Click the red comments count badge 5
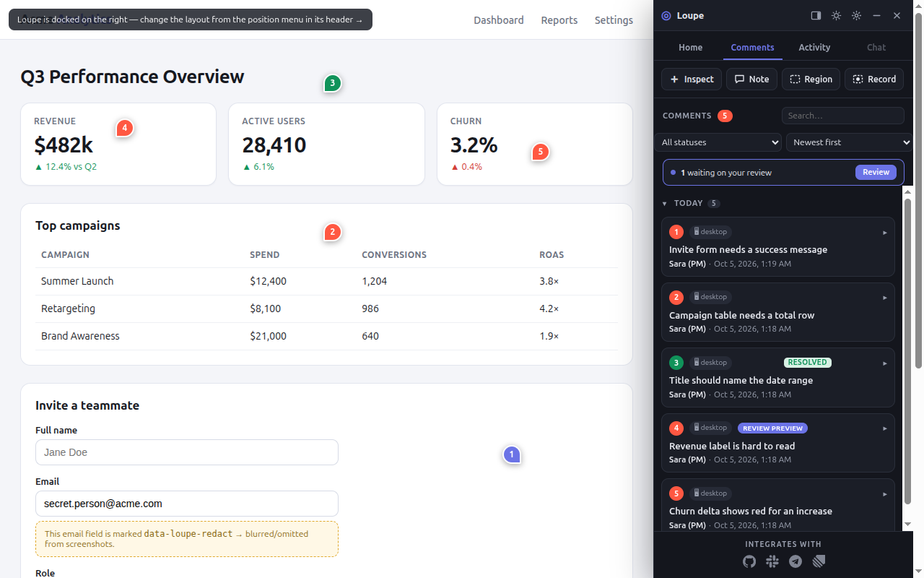 tap(725, 116)
